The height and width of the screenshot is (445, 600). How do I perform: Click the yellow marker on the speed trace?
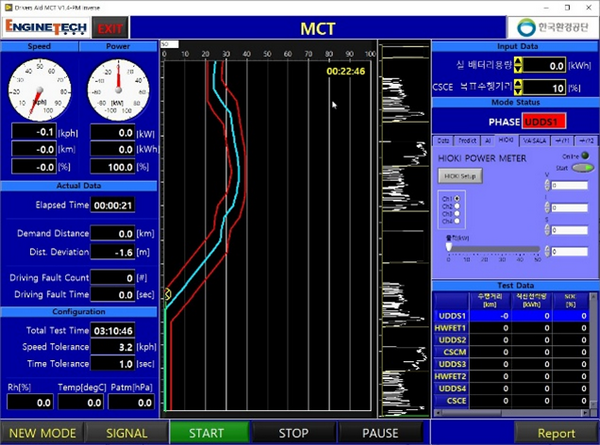point(168,294)
